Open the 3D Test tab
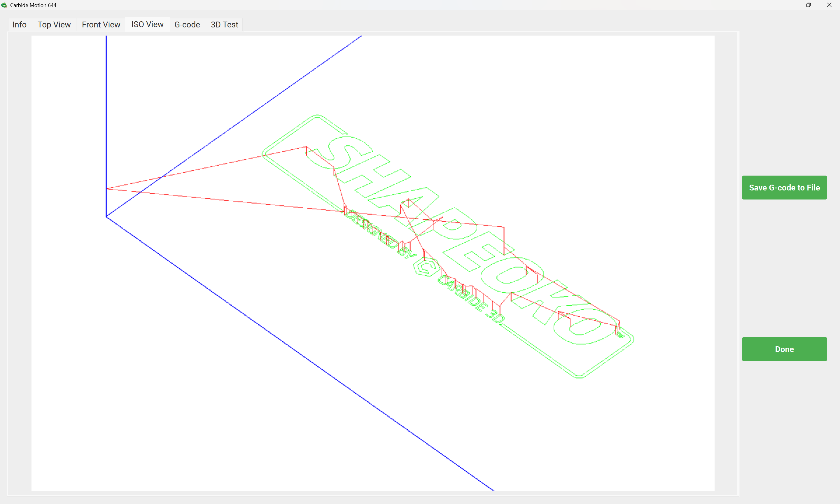This screenshot has width=840, height=504. click(x=224, y=24)
